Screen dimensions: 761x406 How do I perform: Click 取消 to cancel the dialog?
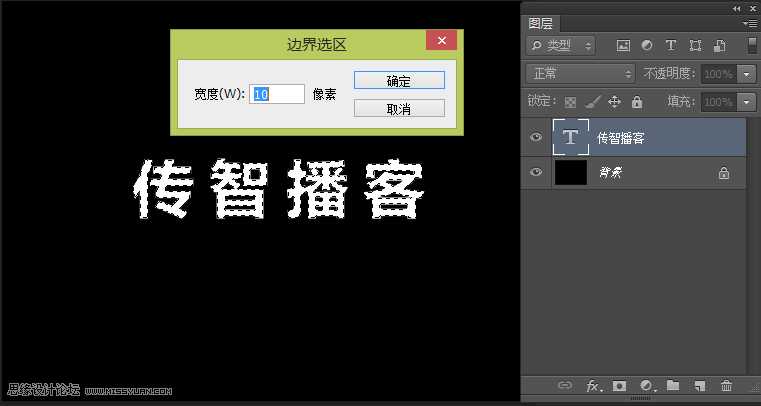[x=399, y=108]
